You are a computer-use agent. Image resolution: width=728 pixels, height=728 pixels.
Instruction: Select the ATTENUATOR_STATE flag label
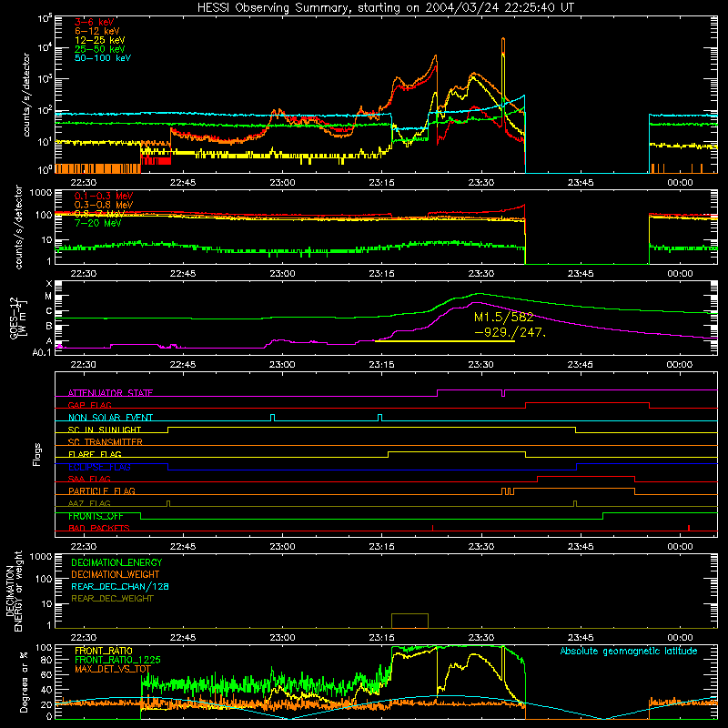tap(110, 393)
